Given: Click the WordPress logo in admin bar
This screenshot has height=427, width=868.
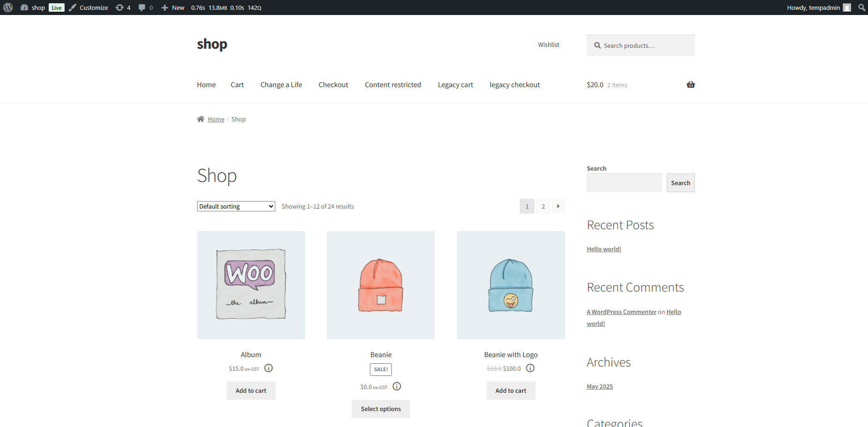Looking at the screenshot, I should coord(8,7).
